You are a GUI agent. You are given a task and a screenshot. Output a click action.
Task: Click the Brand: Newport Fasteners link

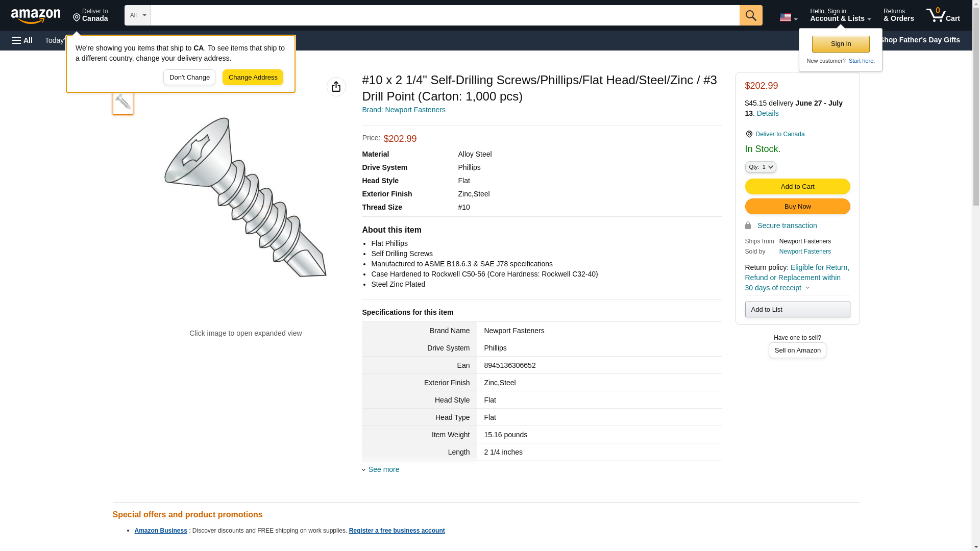(403, 110)
